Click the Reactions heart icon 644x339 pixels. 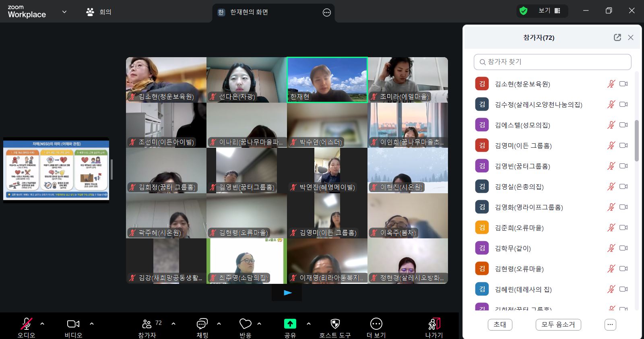click(245, 324)
